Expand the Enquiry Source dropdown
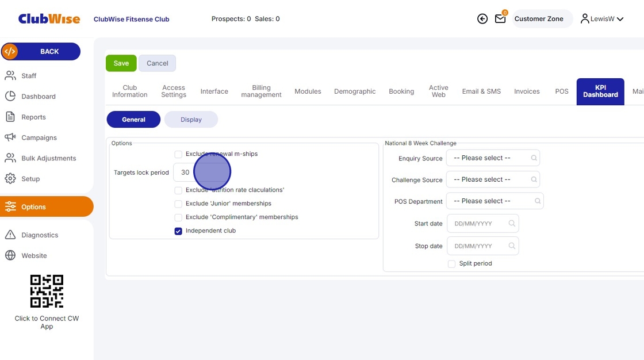The image size is (644, 360). point(493,158)
